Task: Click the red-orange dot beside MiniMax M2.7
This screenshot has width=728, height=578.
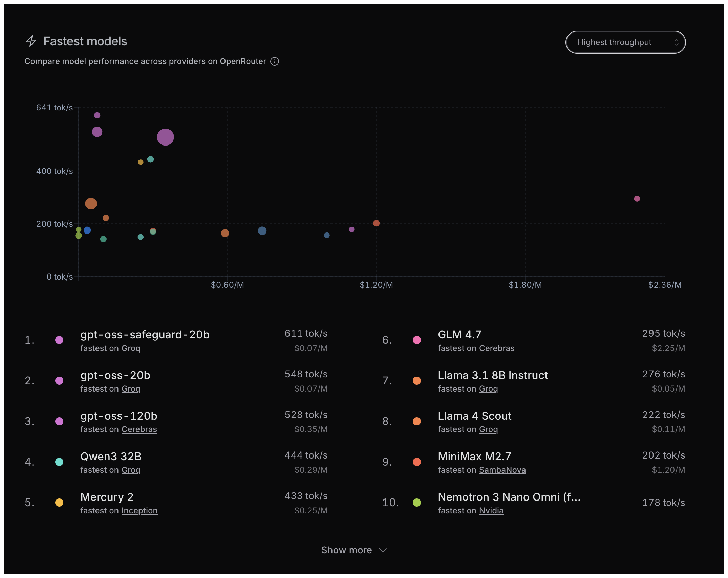Action: click(417, 462)
